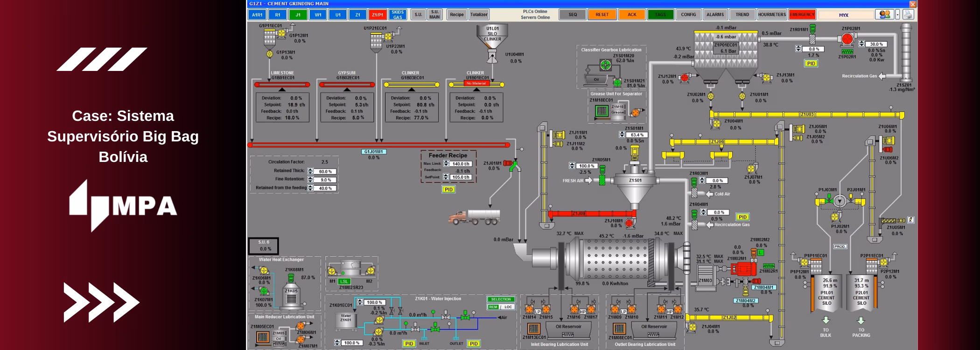
Task: Click the Z1M18EC01 grease unit panel icon
Action: point(602,111)
